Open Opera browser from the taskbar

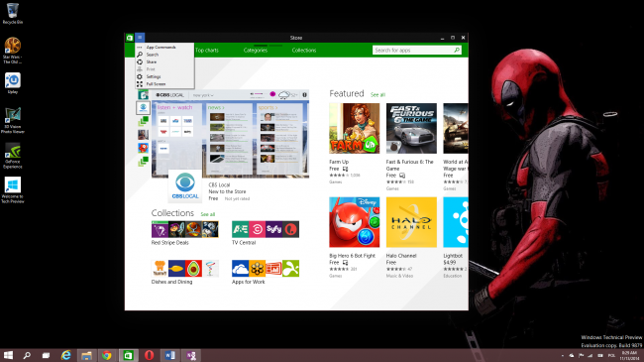149,355
